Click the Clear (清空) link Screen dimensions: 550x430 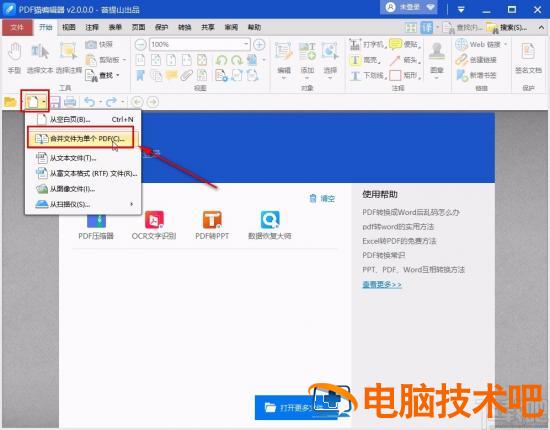(322, 199)
